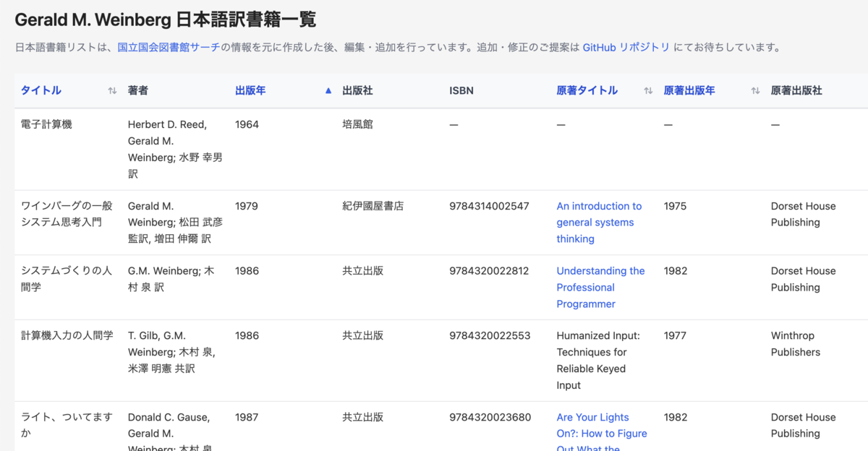Select title cell 計算機入力の人間学
The image size is (868, 451).
tap(67, 335)
